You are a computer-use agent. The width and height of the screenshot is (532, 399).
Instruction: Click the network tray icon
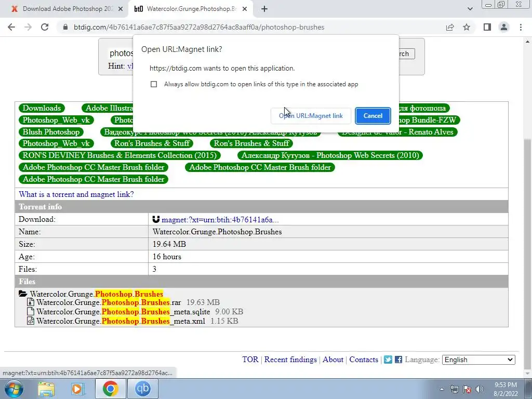tap(454, 389)
